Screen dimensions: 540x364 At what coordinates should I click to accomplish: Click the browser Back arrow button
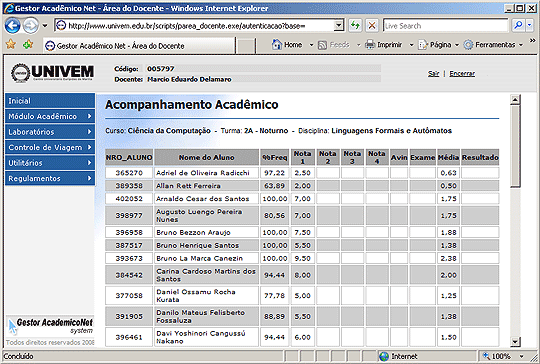(x=13, y=26)
